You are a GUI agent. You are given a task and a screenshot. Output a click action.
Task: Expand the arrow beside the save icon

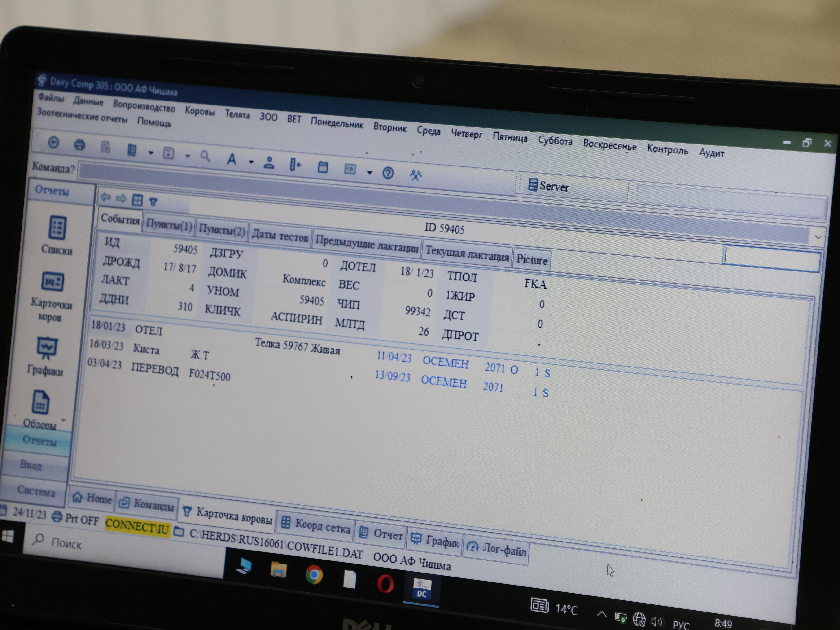point(188,156)
